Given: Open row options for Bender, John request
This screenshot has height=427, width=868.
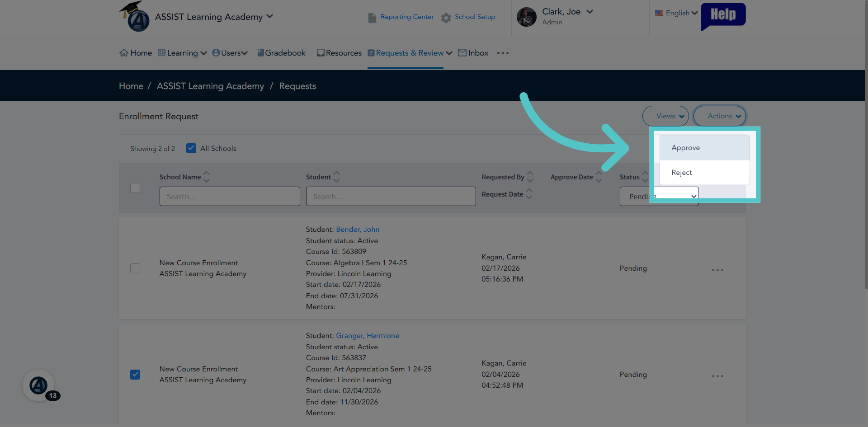Looking at the screenshot, I should 717,270.
